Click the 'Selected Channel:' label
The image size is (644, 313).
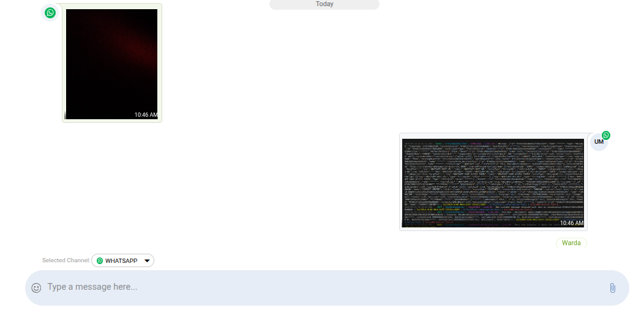pos(66,261)
